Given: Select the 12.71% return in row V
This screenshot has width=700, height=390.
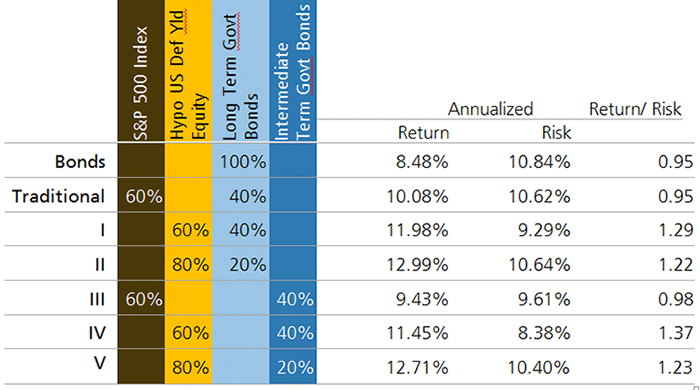Looking at the screenshot, I should click(417, 368).
